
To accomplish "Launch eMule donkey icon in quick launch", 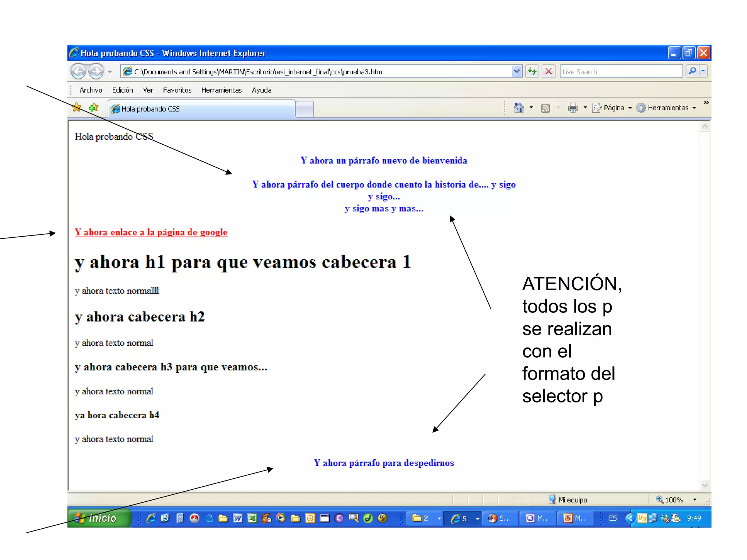I will coord(267,518).
